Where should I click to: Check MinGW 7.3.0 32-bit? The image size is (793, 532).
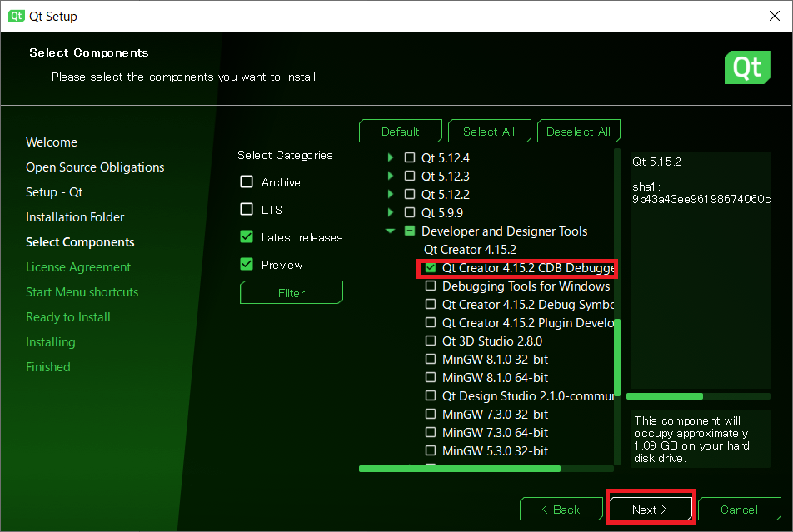click(431, 414)
